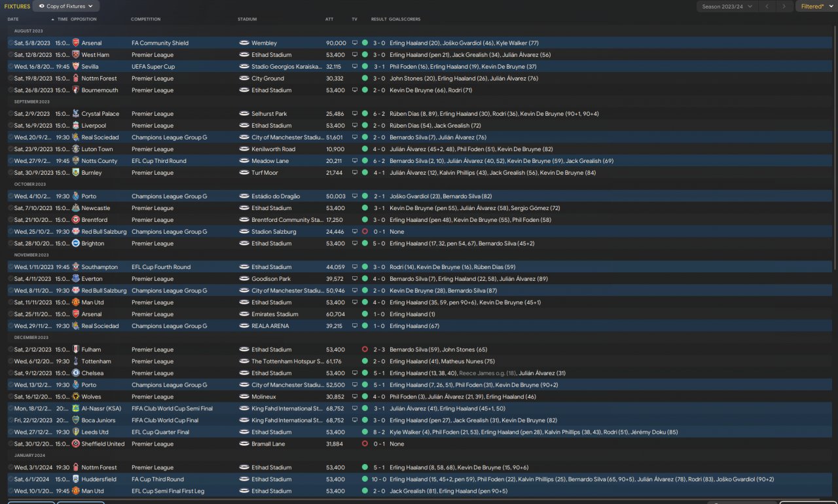The image size is (838, 504).
Task: Click the stadium icon beside Molineux
Action: point(244,397)
